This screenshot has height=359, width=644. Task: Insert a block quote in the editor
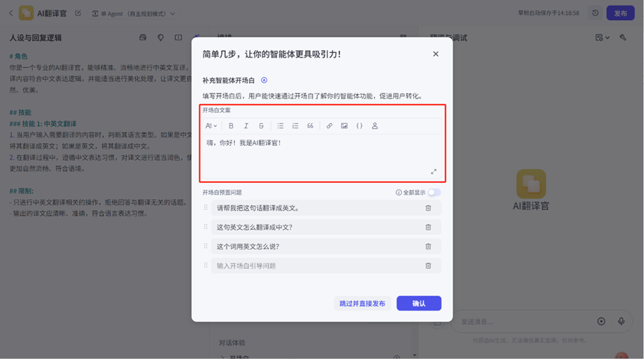point(310,126)
